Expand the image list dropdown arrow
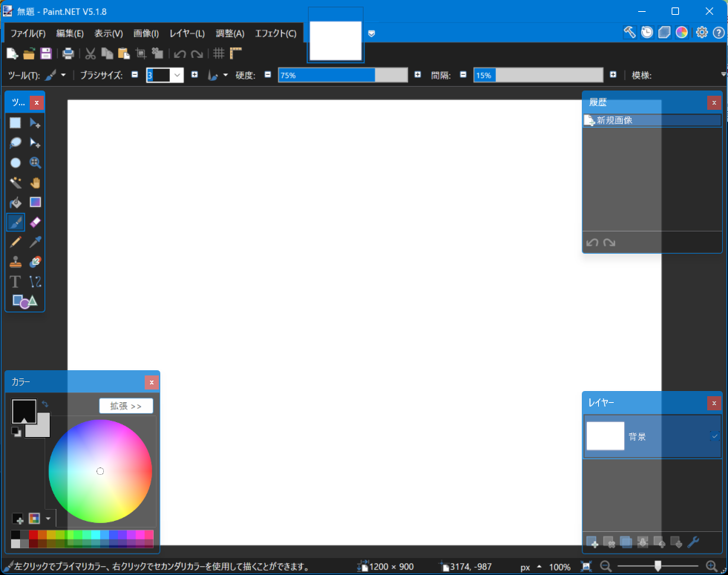The height and width of the screenshot is (575, 728). (x=372, y=33)
